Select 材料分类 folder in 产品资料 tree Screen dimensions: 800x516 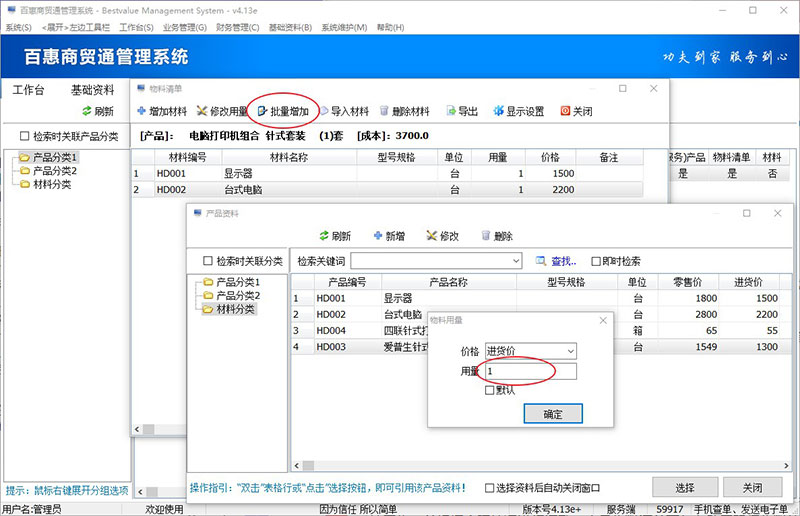(x=229, y=309)
